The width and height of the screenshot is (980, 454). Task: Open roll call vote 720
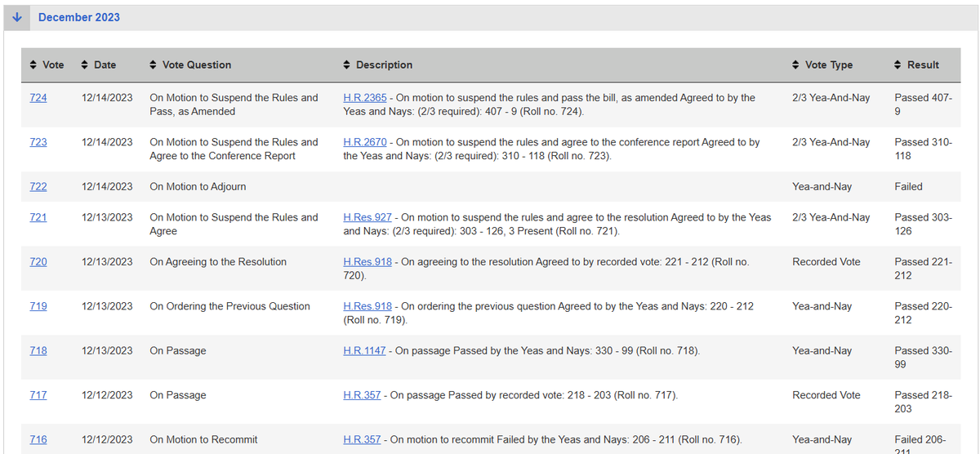38,262
